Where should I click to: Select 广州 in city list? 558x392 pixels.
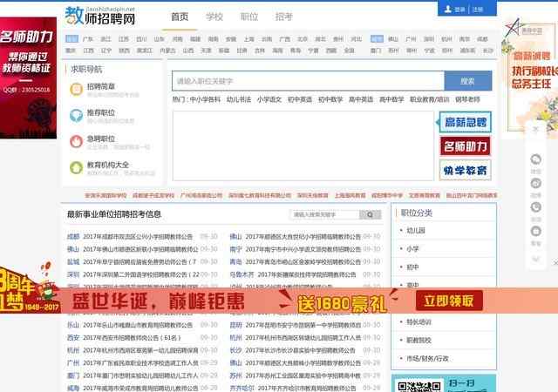tap(411, 39)
